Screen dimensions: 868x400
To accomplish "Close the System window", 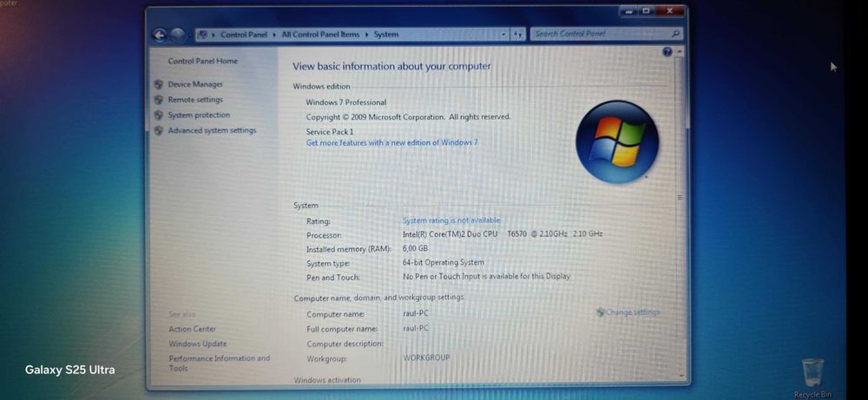I will pos(670,11).
